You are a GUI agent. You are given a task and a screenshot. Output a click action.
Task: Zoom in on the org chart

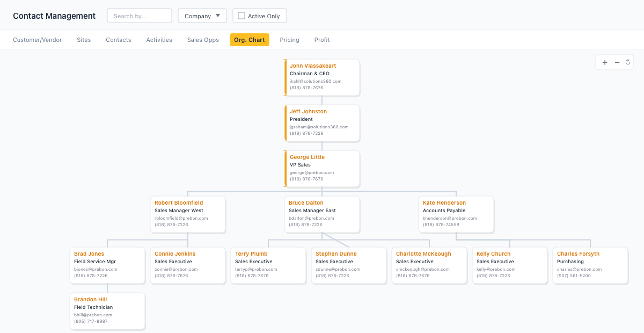point(605,62)
